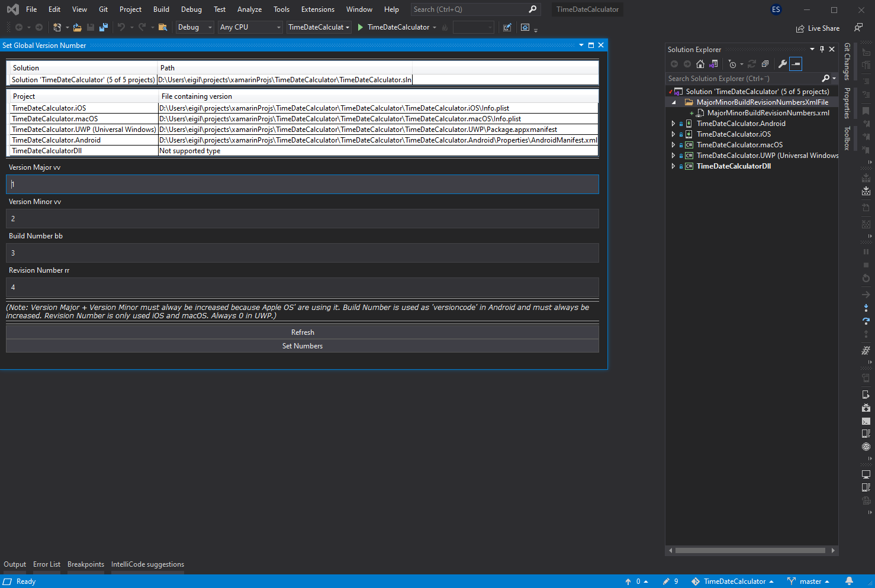Image resolution: width=875 pixels, height=588 pixels.
Task: Toggle pin on Solution Explorer panel
Action: 822,49
